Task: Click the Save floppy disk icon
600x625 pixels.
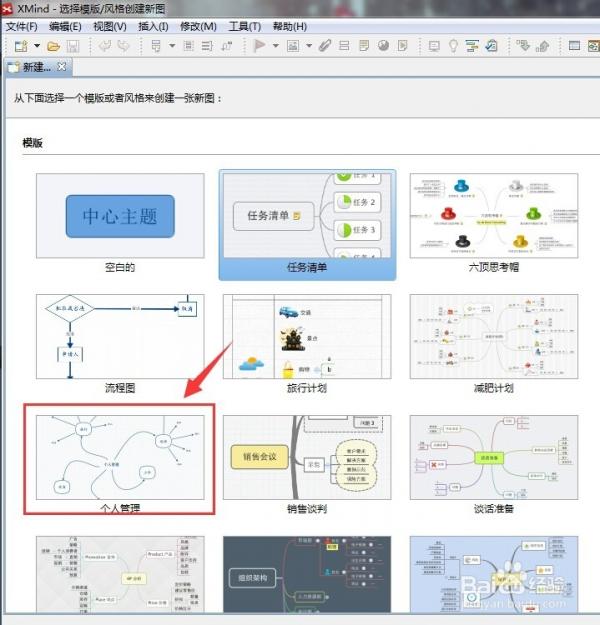Action: pyautogui.click(x=73, y=47)
